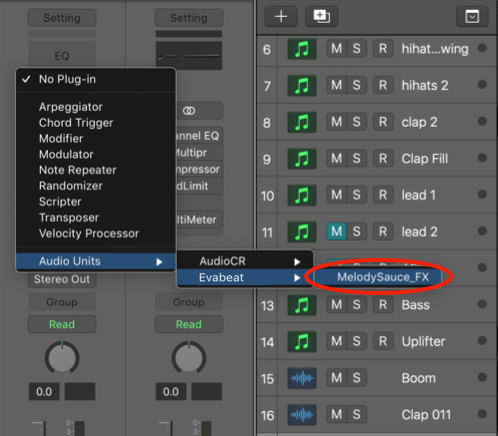Open the second channel Read automation dropdown
The height and width of the screenshot is (436, 498).
189,324
